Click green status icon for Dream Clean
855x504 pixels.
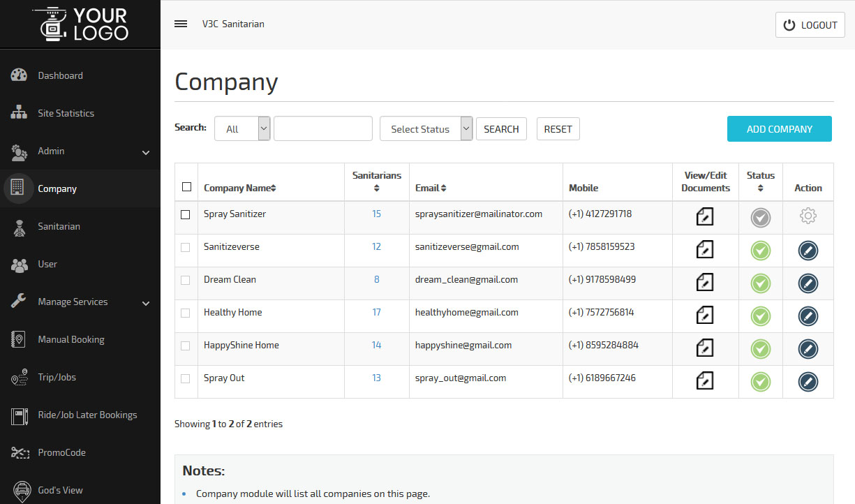(761, 283)
